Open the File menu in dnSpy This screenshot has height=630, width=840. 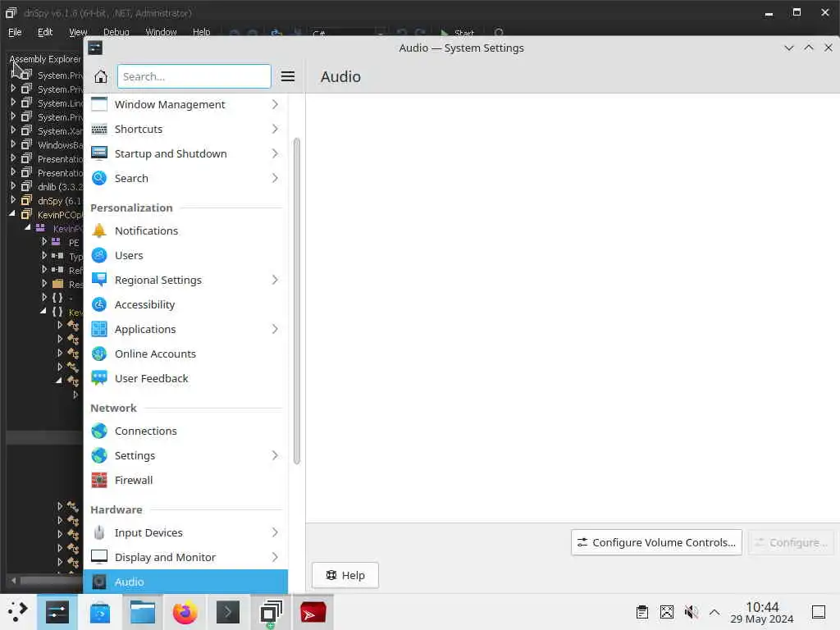(15, 32)
